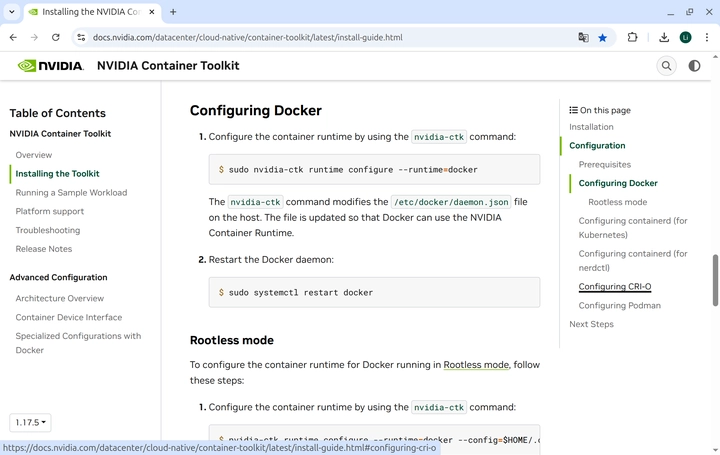Open the browser three-dot menu
720x455 pixels.
click(706, 37)
